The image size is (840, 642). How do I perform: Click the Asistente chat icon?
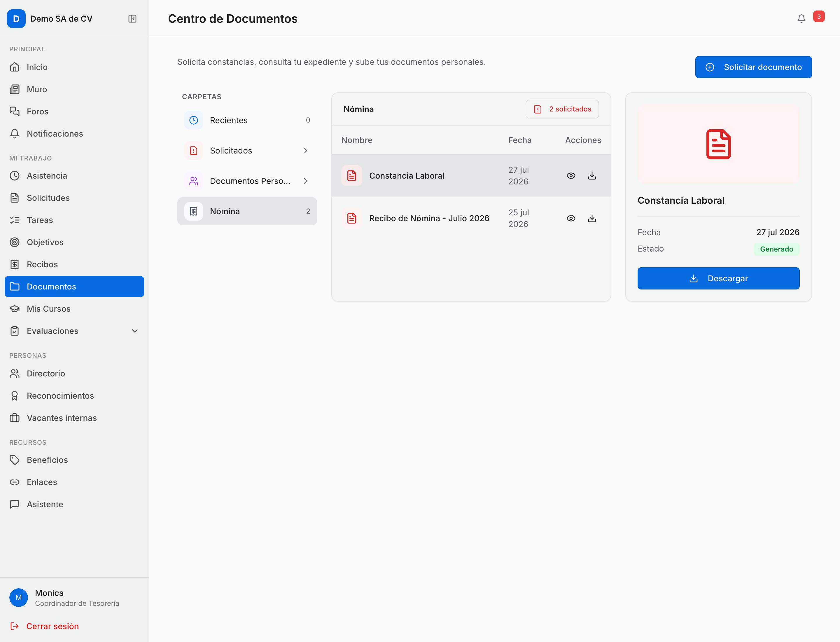tap(15, 504)
